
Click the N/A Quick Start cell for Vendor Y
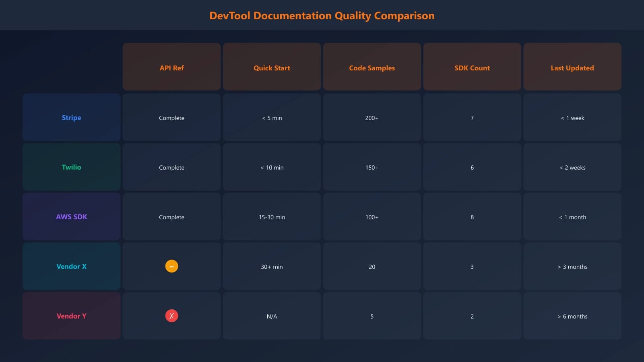pyautogui.click(x=272, y=316)
